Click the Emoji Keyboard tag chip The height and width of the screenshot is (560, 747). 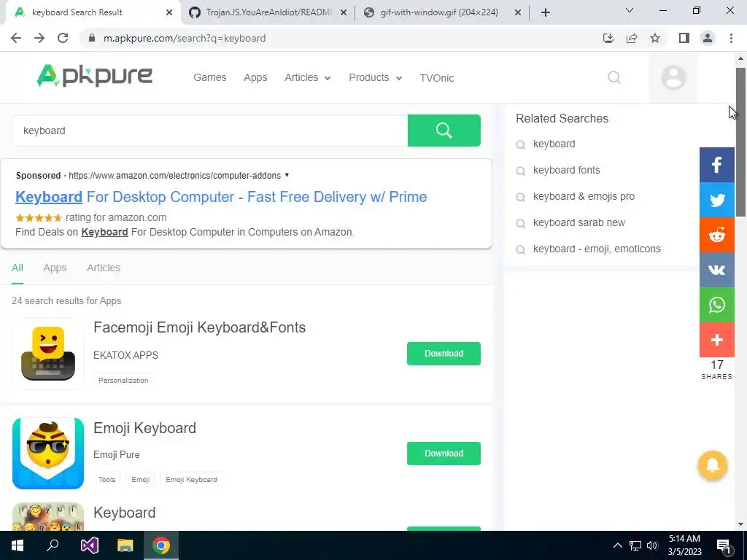click(x=192, y=480)
